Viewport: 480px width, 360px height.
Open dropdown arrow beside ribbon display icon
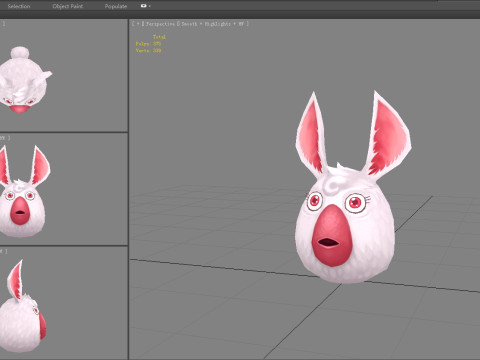coord(150,6)
